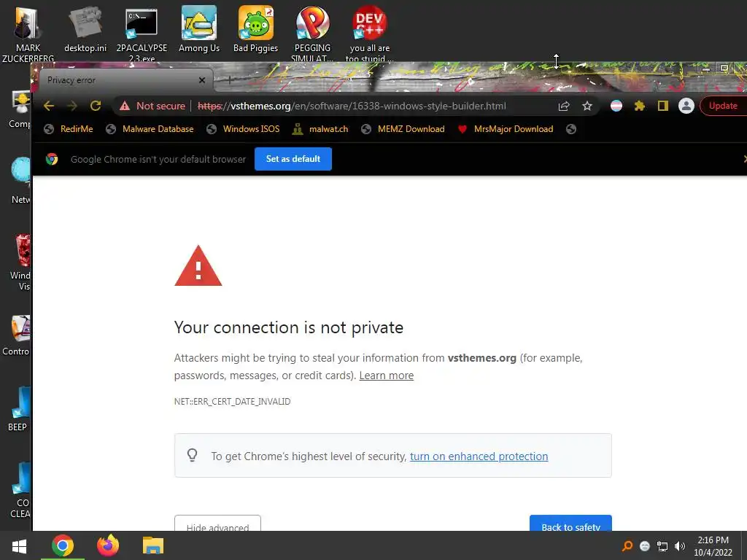Select the Bad Piggies desktop shortcut

pyautogui.click(x=256, y=29)
